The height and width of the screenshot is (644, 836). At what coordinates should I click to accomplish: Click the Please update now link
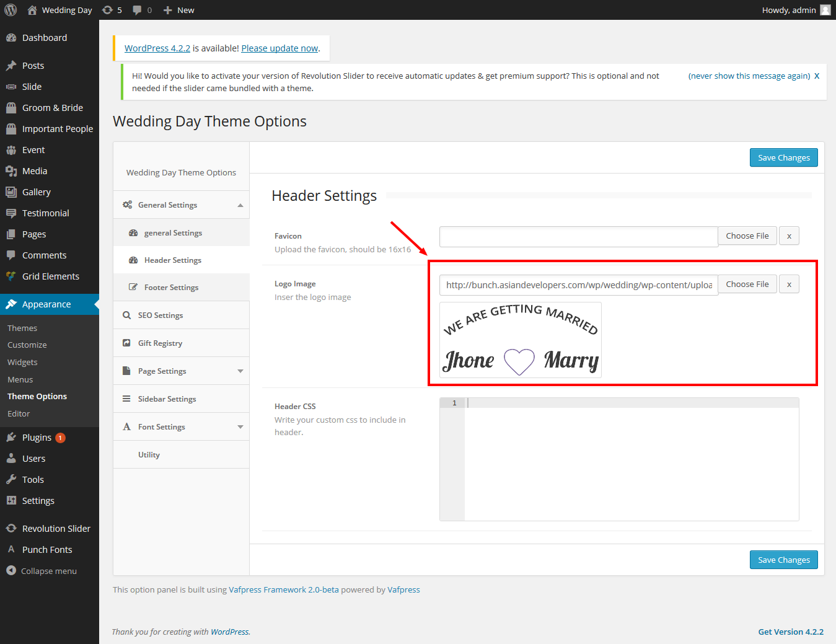click(x=279, y=48)
